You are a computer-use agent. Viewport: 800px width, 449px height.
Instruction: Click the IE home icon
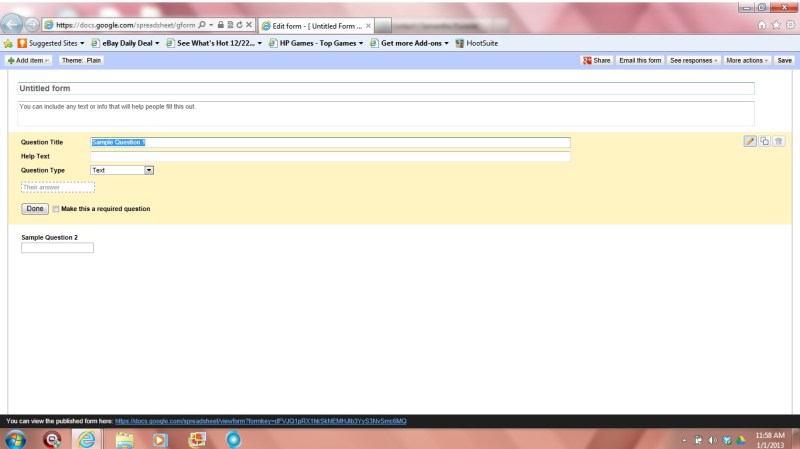click(x=763, y=25)
